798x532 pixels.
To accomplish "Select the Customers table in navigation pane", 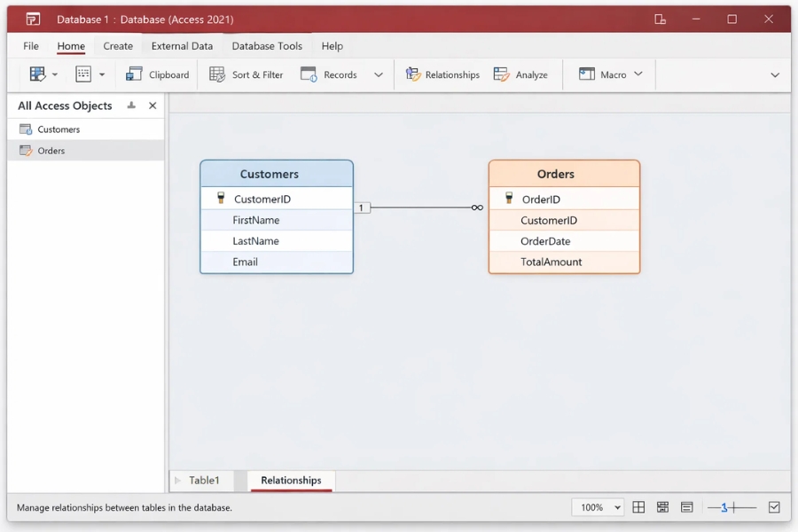I will [59, 129].
